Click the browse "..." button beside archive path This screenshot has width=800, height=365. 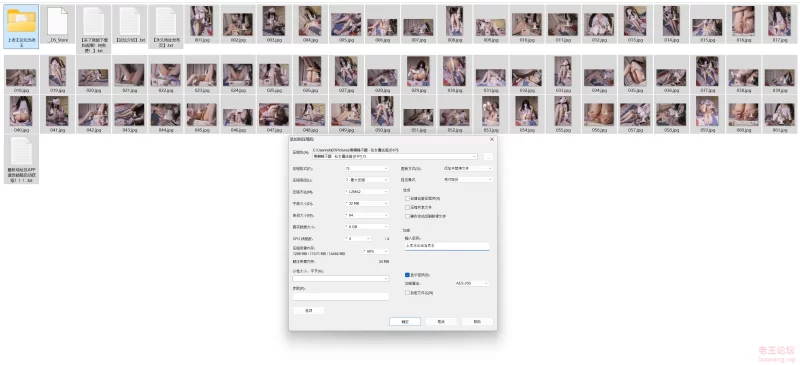(x=488, y=157)
